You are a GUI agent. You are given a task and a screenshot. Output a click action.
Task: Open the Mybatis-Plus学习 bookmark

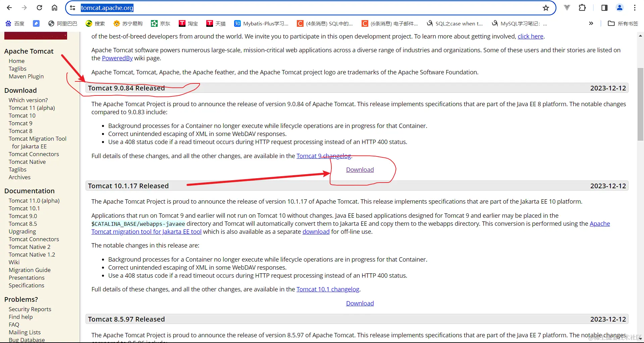pyautogui.click(x=261, y=23)
